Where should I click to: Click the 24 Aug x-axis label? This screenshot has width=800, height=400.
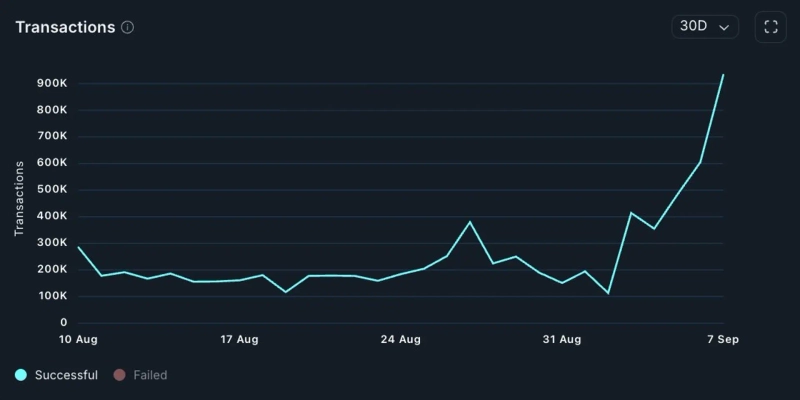pyautogui.click(x=400, y=340)
